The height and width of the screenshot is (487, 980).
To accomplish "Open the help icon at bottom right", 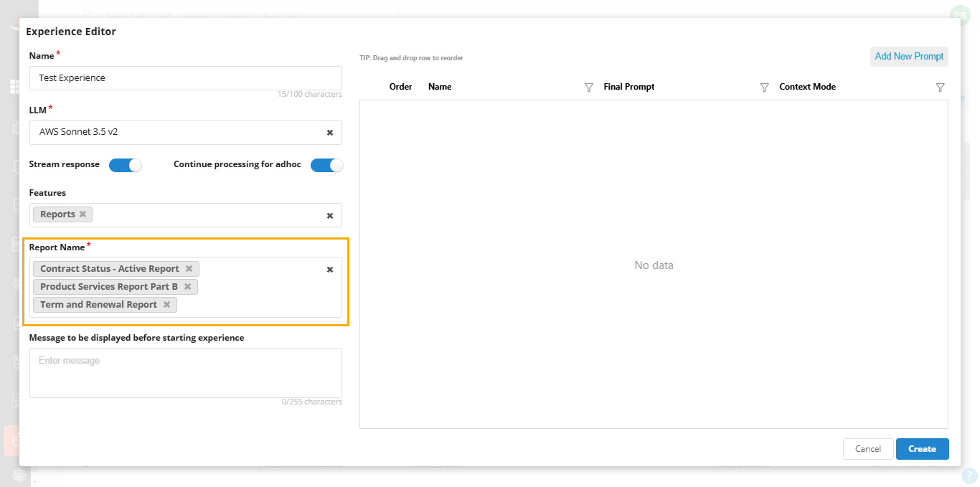I will point(969,475).
